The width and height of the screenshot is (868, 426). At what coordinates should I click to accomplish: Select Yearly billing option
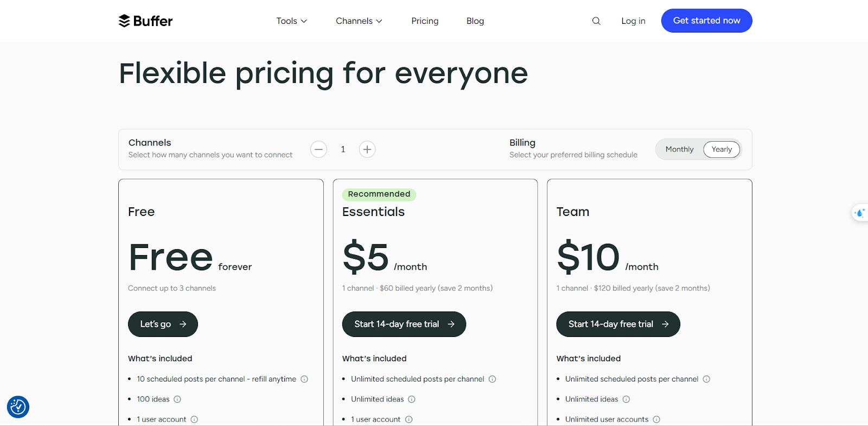(722, 149)
